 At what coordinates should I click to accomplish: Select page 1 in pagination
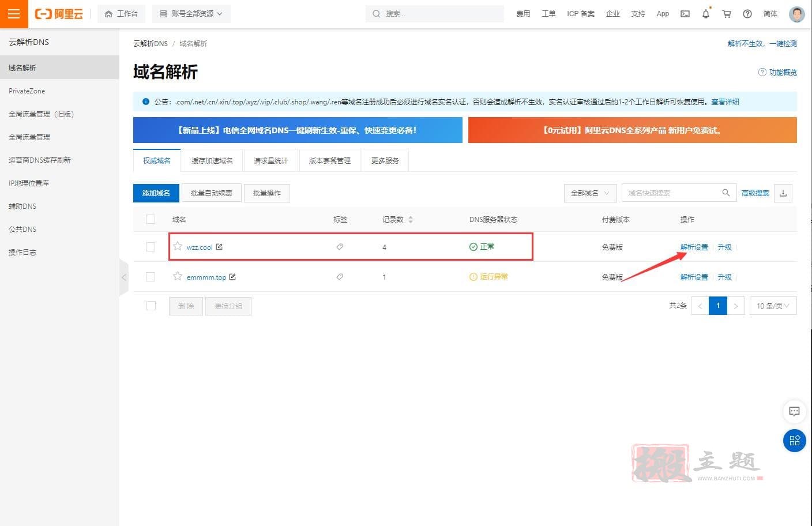click(x=718, y=306)
